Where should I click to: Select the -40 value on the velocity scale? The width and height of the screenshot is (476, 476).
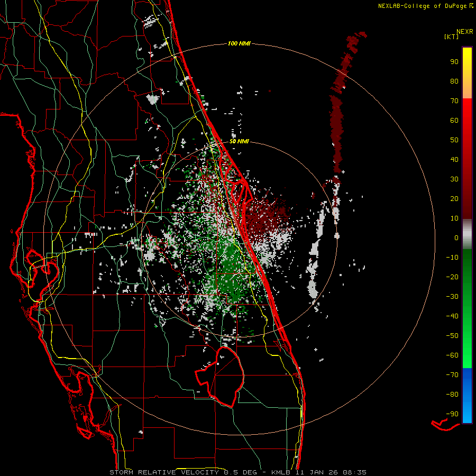(452, 316)
